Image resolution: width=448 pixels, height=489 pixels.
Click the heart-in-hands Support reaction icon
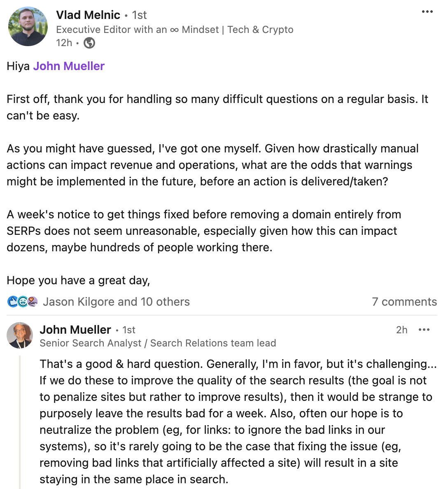[32, 302]
